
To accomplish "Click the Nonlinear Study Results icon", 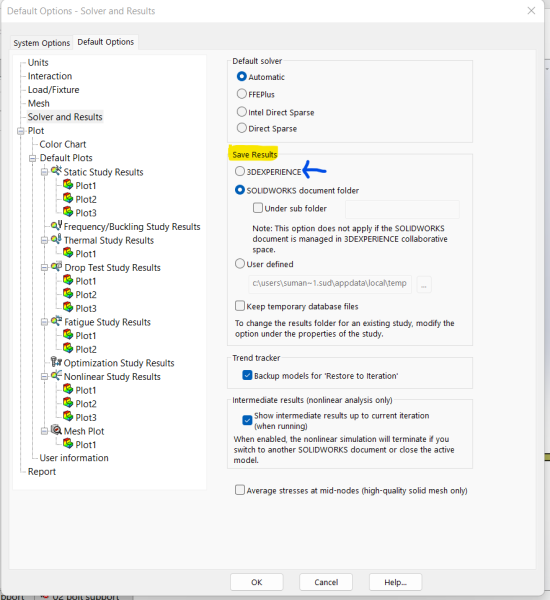I will coord(56,375).
